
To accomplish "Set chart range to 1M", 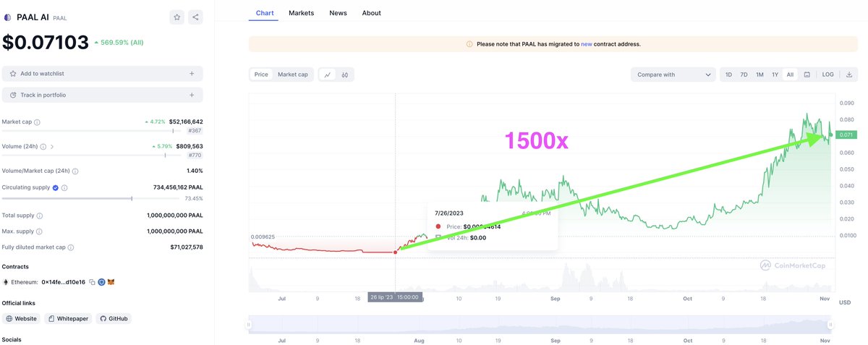I will (759, 74).
